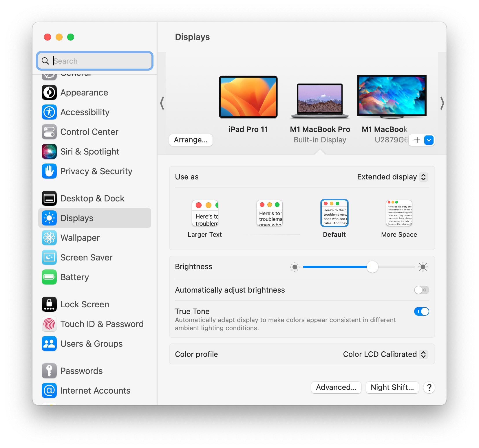Select the iPad Pro 11 display
The height and width of the screenshot is (448, 479).
(248, 97)
